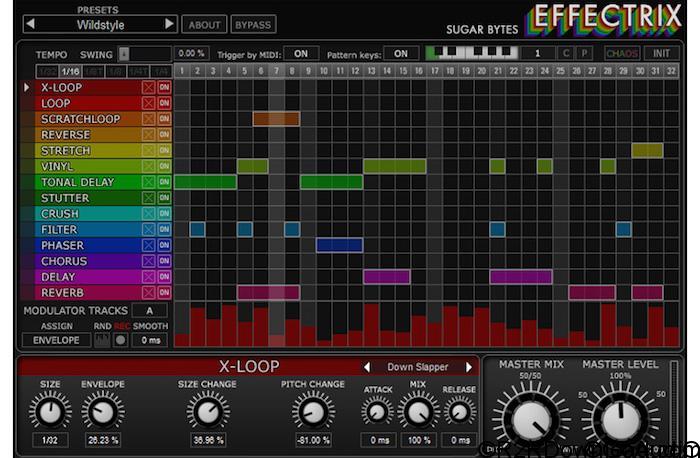Image resolution: width=700 pixels, height=458 pixels.
Task: Click the CHAOS button
Action: [x=622, y=54]
